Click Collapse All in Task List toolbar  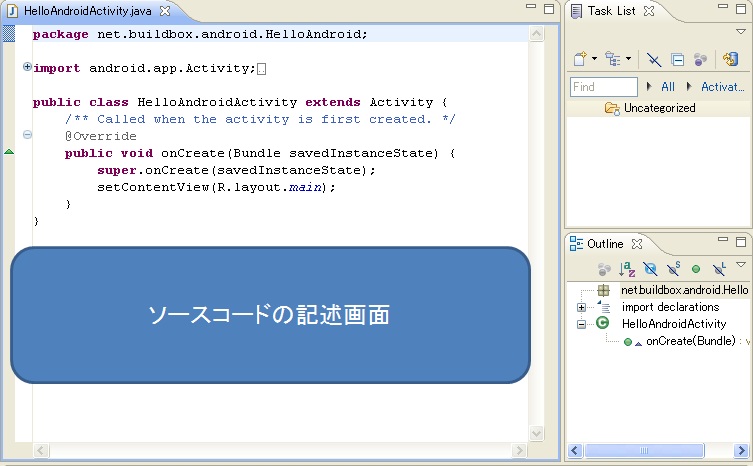click(678, 60)
